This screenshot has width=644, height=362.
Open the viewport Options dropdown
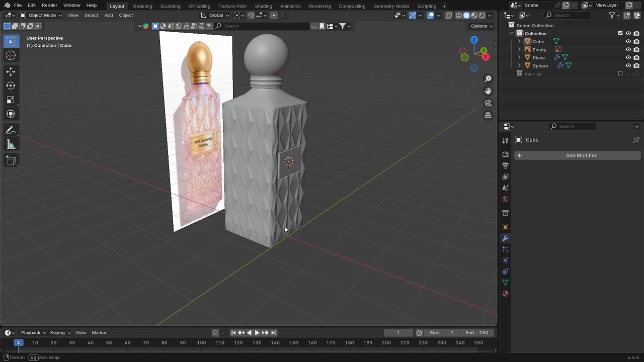tap(481, 26)
